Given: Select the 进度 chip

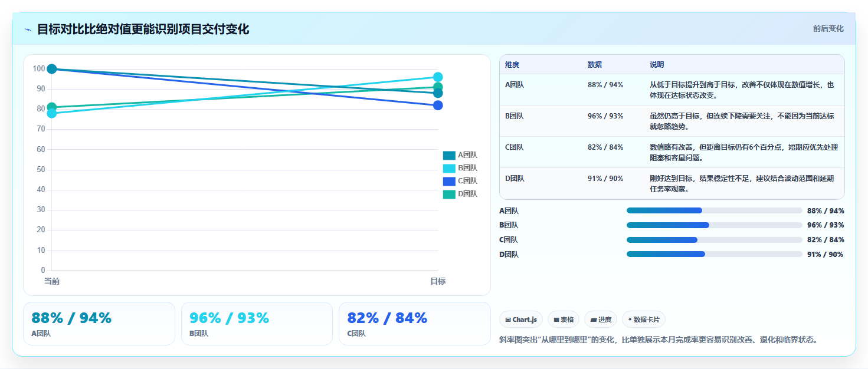Looking at the screenshot, I should (x=601, y=319).
